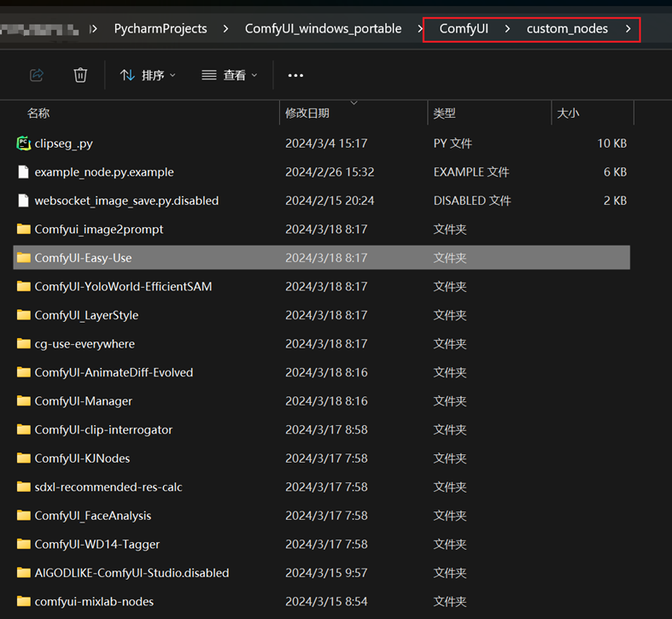Navigate to ComfyUI_windows_portable in breadcrumb
Image resolution: width=672 pixels, height=619 pixels.
click(x=323, y=29)
